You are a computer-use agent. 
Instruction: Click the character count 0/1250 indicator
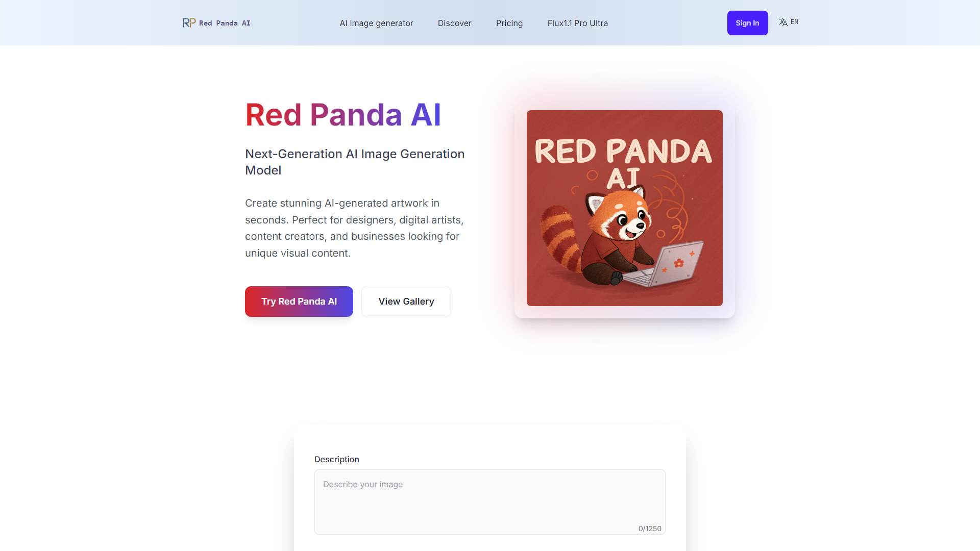(x=648, y=528)
